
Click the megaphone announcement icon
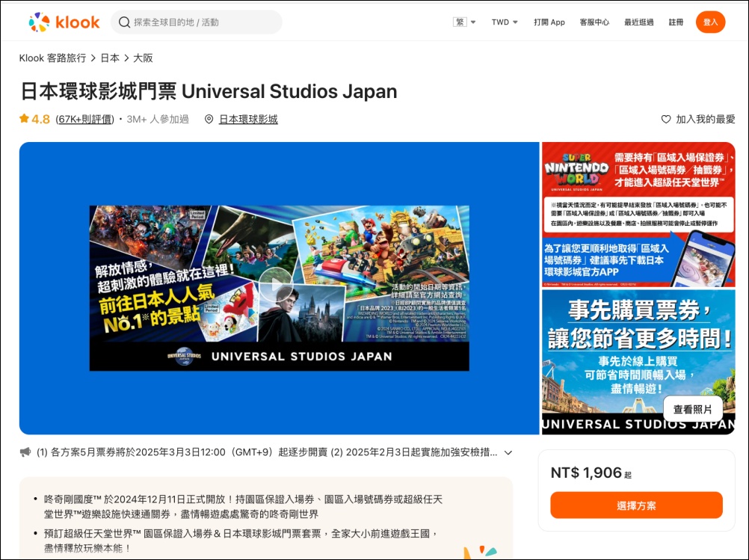25,452
